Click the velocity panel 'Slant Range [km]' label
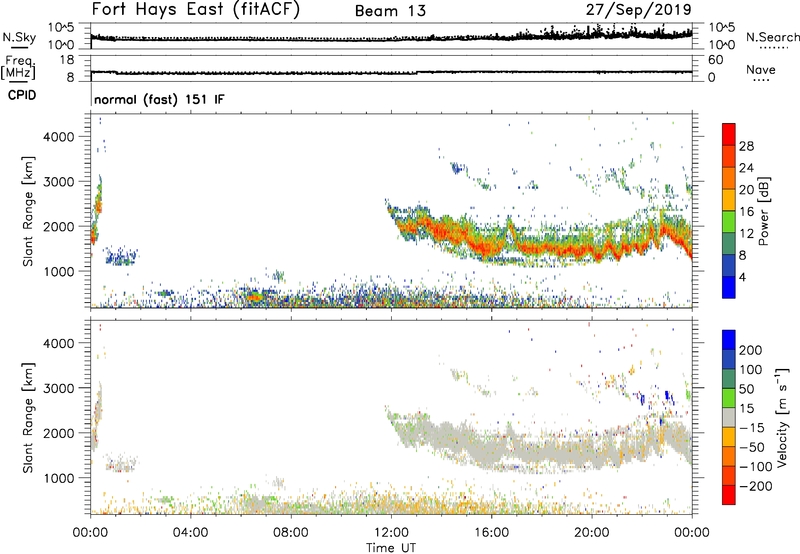This screenshot has height=554, width=800. pos(28,417)
